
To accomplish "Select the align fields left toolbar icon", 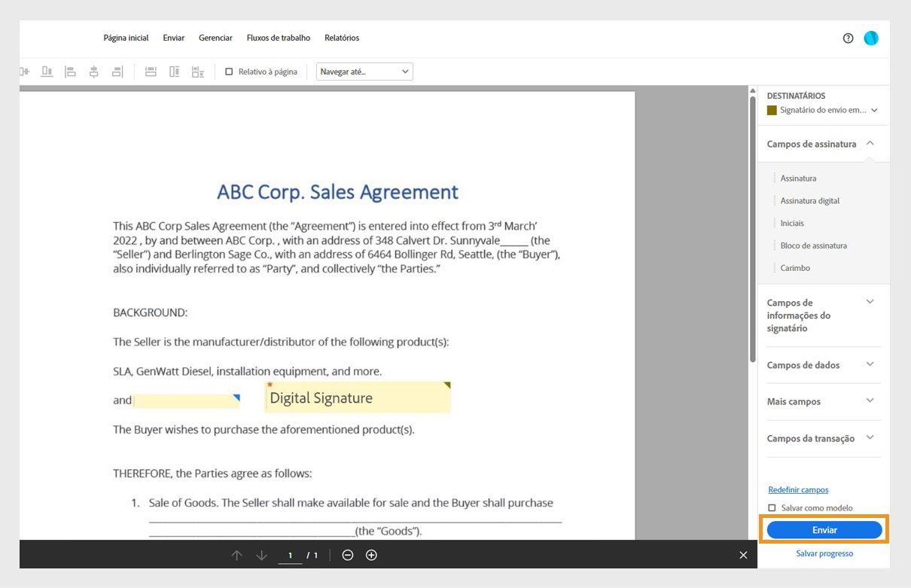I will point(70,71).
